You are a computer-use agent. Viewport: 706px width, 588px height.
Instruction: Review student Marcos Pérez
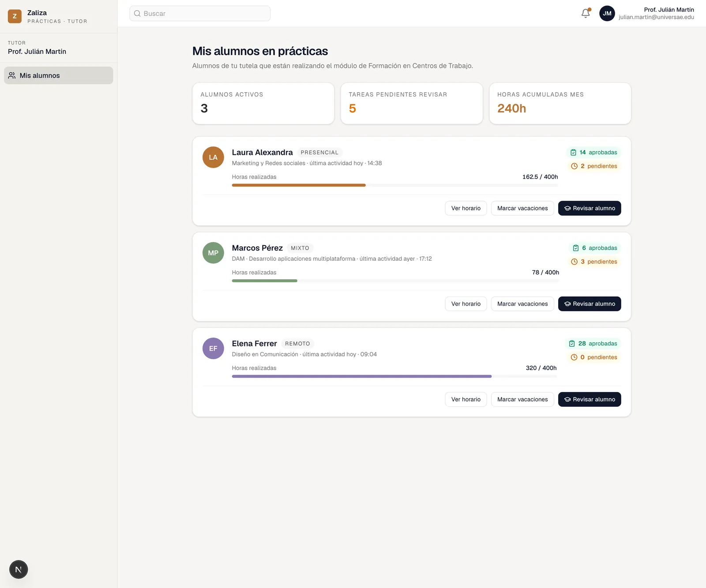coord(590,304)
